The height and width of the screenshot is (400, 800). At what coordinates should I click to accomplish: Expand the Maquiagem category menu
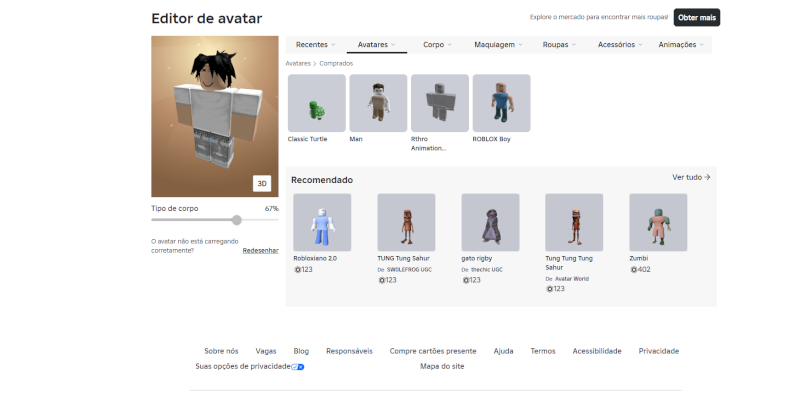[x=498, y=45]
